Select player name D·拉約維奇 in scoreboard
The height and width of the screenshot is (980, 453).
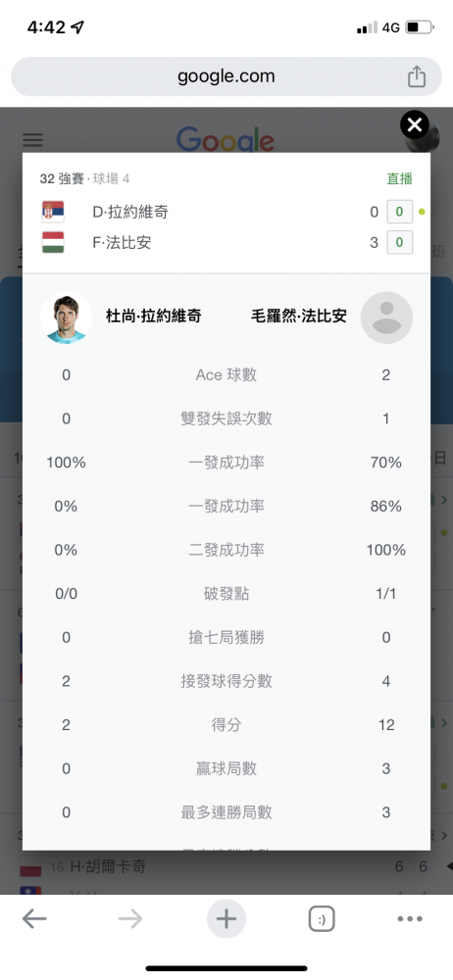pos(130,212)
